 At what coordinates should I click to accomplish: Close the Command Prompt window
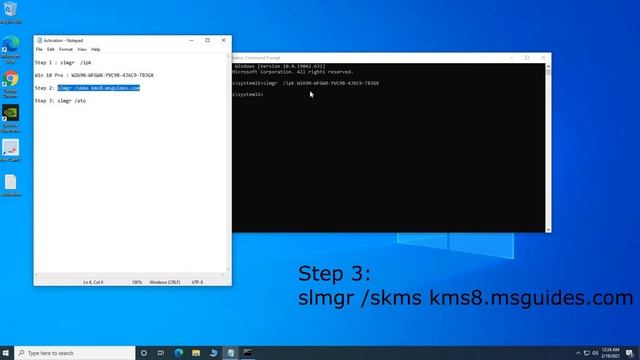coord(543,58)
